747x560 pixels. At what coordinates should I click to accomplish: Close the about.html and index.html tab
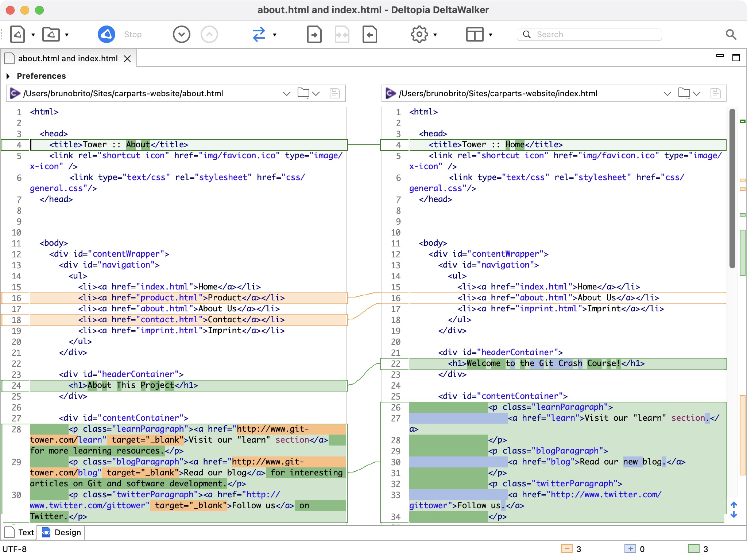pyautogui.click(x=127, y=58)
